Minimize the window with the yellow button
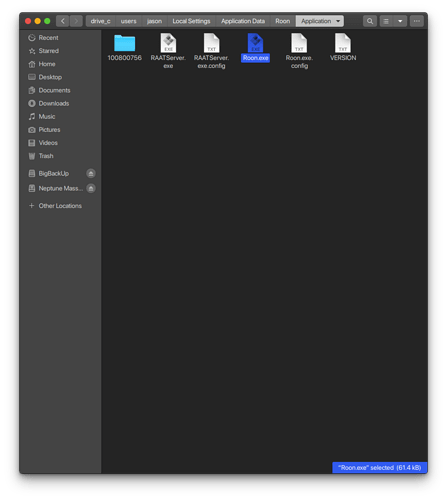Image resolution: width=447 pixels, height=500 pixels. [x=38, y=21]
